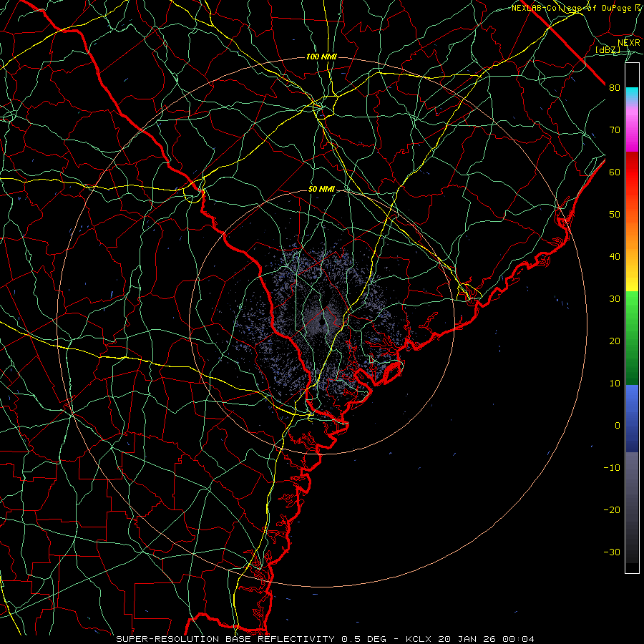Click the 10 value on the dBZ scale
Screen dimensions: 644x644
click(615, 384)
